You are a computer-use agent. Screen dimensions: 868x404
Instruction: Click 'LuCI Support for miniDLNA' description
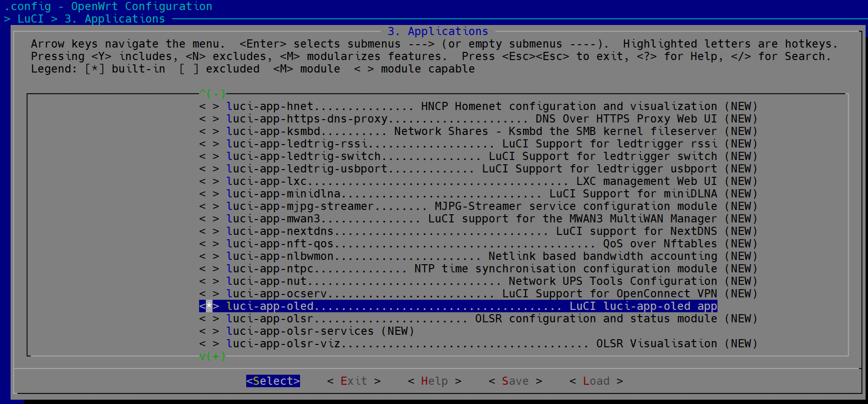click(633, 194)
